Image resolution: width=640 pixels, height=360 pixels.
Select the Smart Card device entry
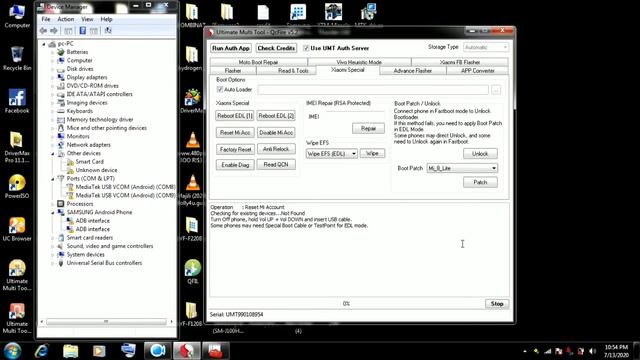(x=89, y=162)
